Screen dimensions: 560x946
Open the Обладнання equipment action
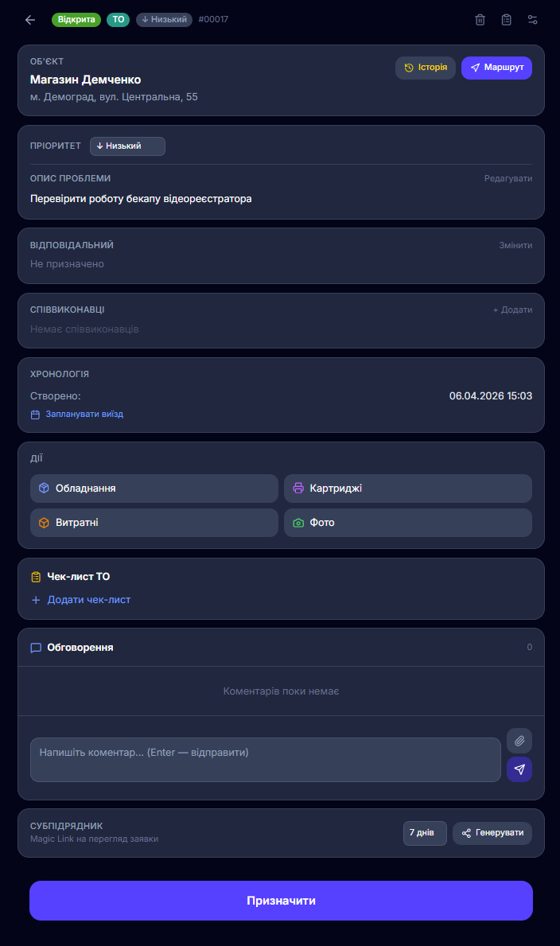click(154, 489)
